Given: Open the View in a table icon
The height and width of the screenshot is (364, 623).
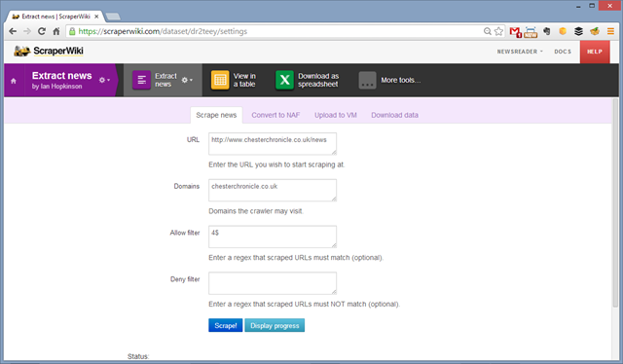Looking at the screenshot, I should [x=220, y=80].
